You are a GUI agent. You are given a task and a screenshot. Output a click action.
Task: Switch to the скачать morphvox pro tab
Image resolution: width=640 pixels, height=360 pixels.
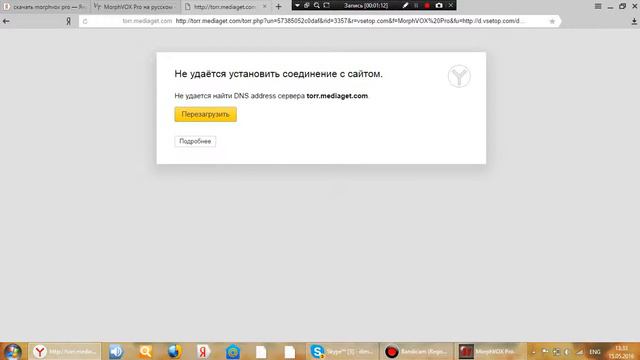(x=44, y=7)
